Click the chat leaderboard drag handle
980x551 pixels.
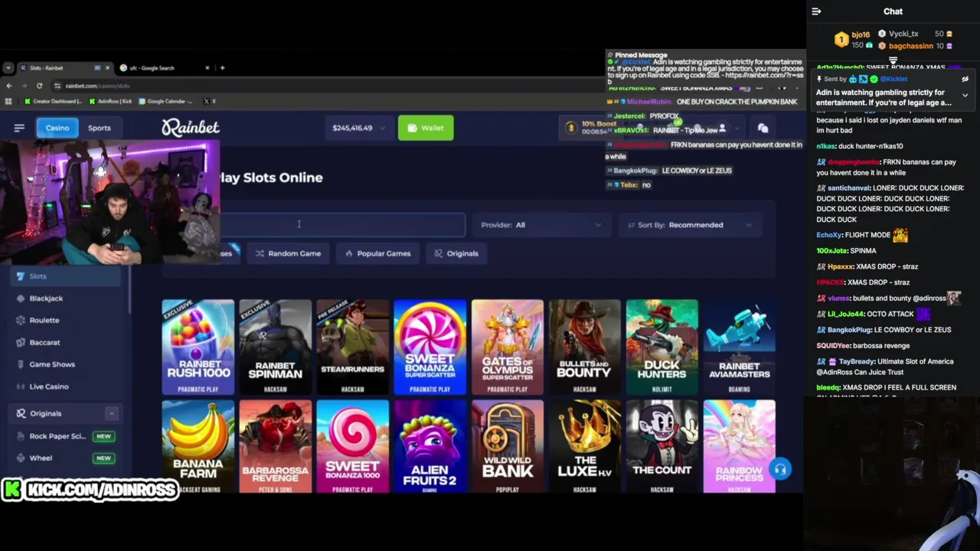(893, 60)
